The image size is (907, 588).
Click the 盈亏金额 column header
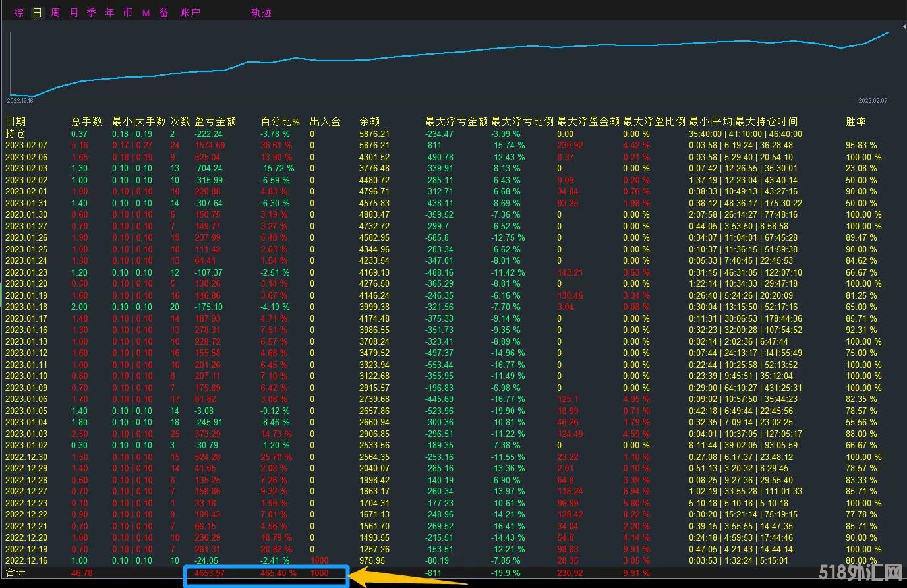(x=216, y=121)
